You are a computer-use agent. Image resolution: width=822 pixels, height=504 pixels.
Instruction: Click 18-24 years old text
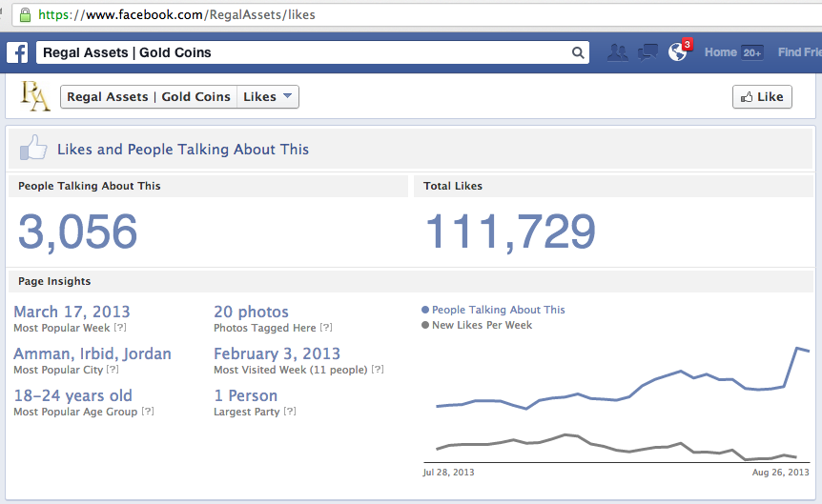72,395
